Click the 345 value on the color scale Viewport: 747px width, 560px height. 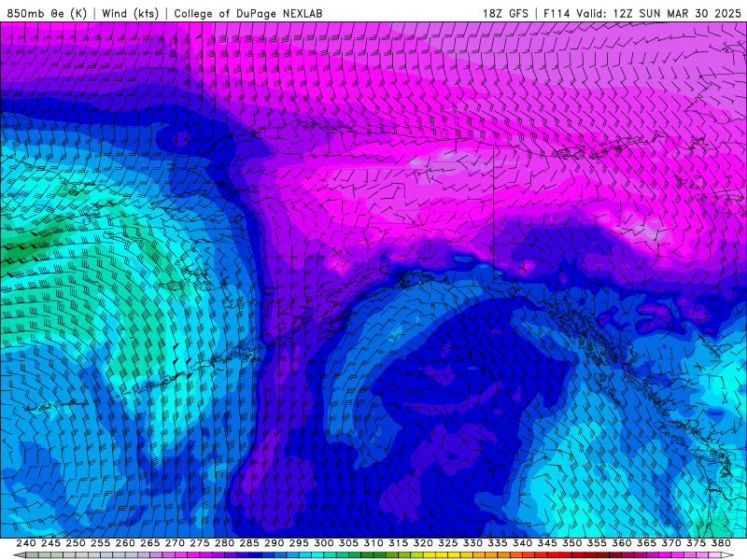tap(547, 543)
